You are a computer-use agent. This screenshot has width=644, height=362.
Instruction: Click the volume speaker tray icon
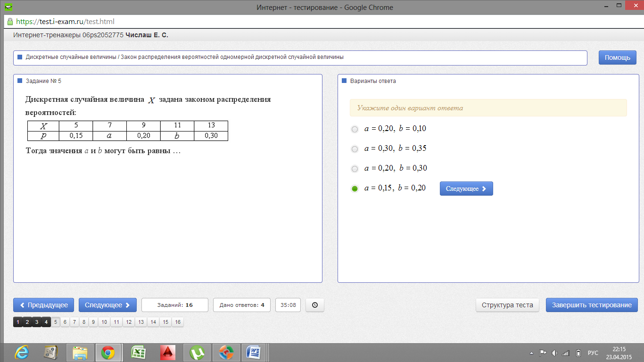554,353
